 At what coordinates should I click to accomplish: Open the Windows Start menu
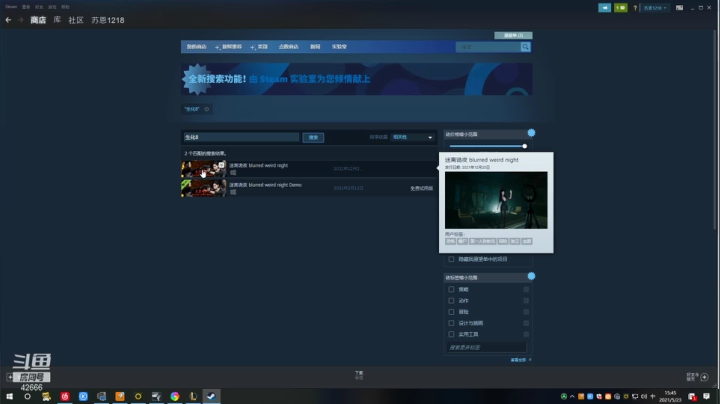point(9,396)
